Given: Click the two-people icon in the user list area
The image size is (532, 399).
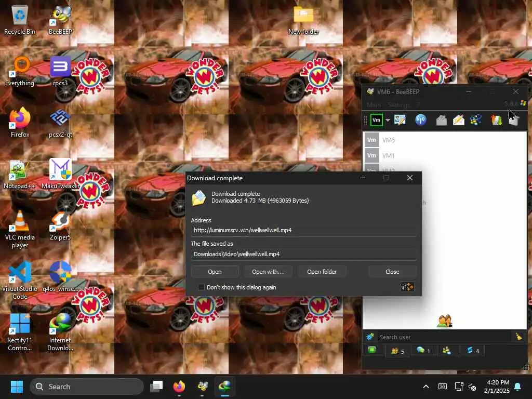Looking at the screenshot, I should click(445, 321).
